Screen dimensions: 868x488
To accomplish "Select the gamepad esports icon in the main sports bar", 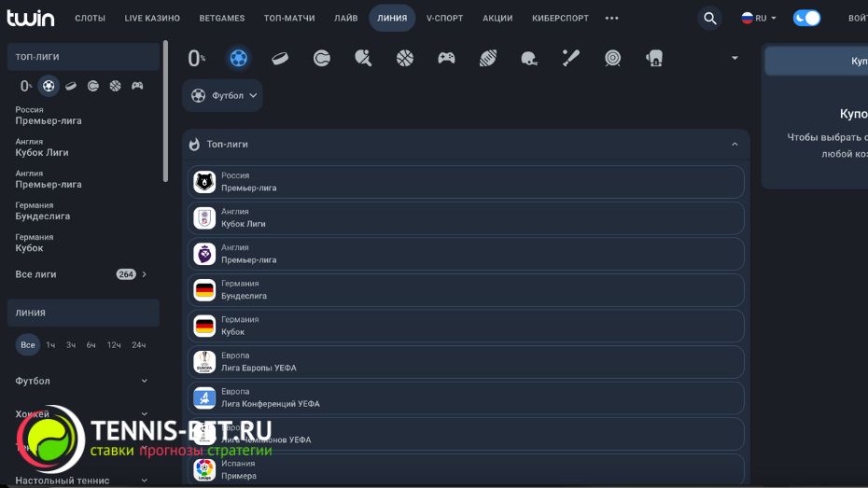I will (x=446, y=58).
